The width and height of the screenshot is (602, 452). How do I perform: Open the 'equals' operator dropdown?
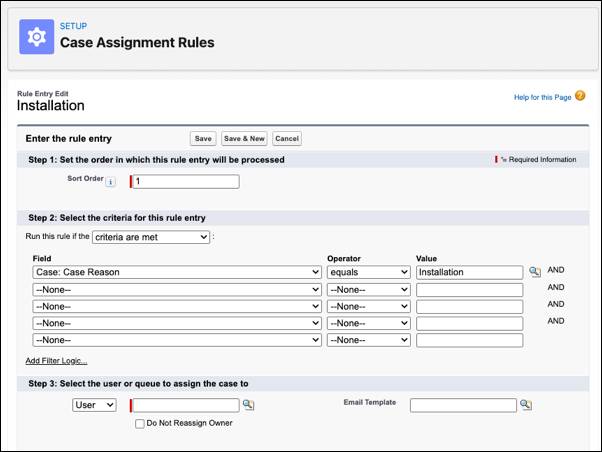click(369, 272)
